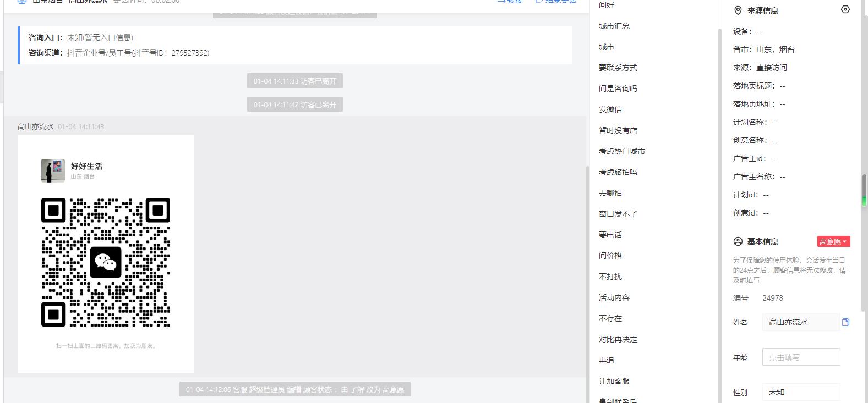Select quick reply 问好
Screen dimensions: 868x403
[607, 5]
